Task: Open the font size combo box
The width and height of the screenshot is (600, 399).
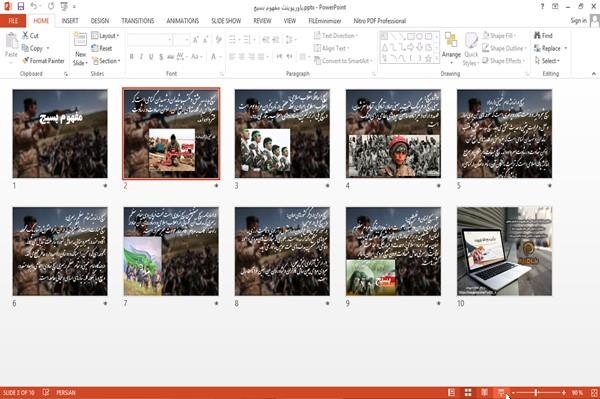Action: pyautogui.click(x=181, y=39)
